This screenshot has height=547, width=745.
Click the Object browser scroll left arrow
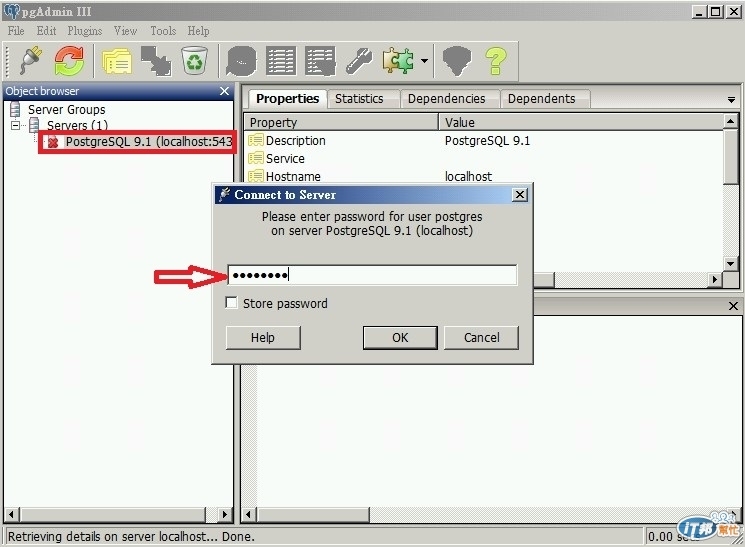click(x=11, y=514)
